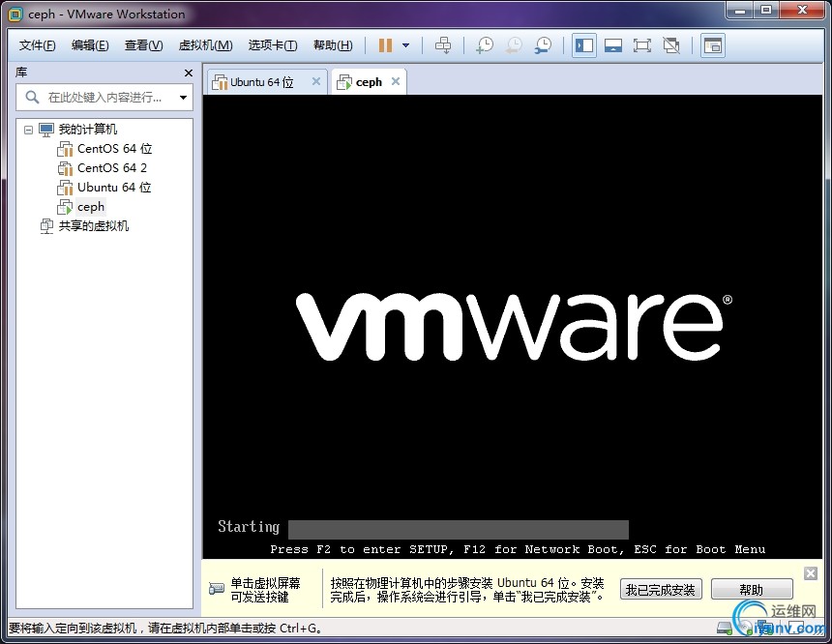Select ceph in the library tree
The image size is (832, 644).
(90, 207)
